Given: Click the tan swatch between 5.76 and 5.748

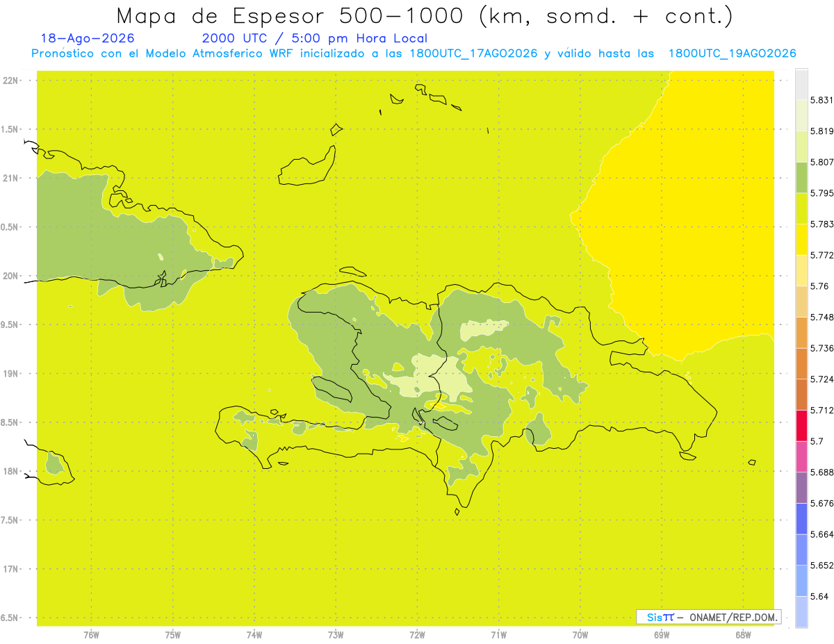Looking at the screenshot, I should coord(801,302).
